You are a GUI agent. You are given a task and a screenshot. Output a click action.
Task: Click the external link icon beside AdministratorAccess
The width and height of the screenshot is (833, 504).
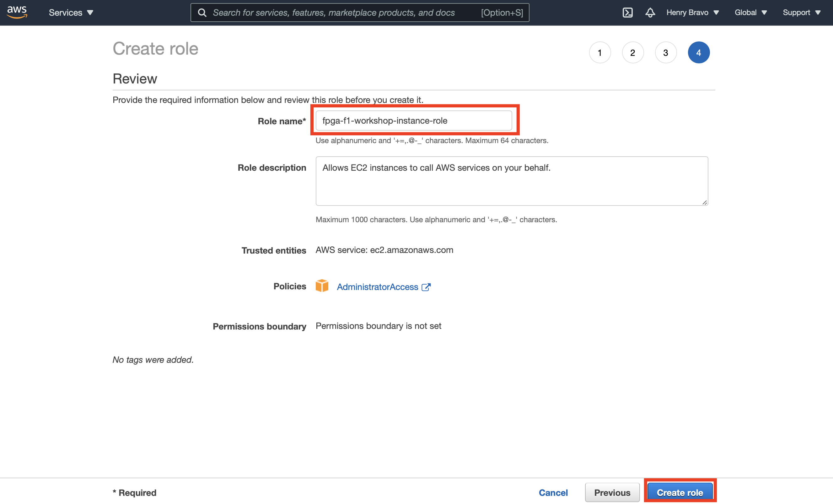(426, 287)
